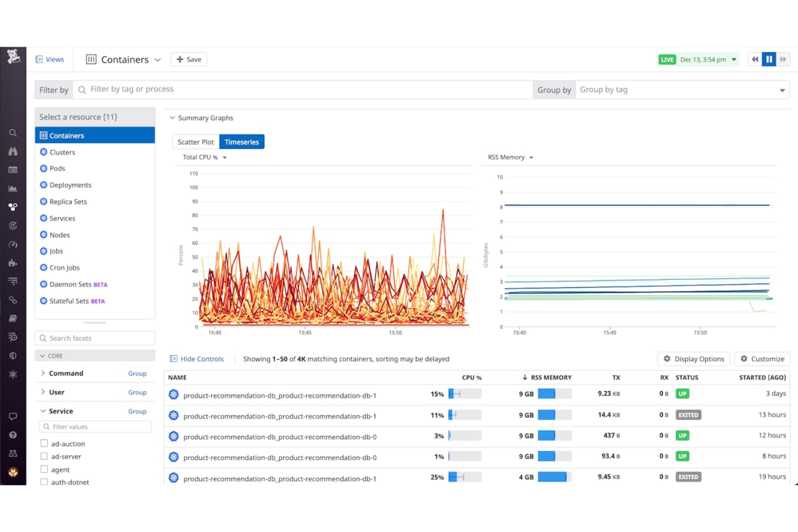
Task: Open global search with the magnifying glass icon
Action: coord(13,133)
